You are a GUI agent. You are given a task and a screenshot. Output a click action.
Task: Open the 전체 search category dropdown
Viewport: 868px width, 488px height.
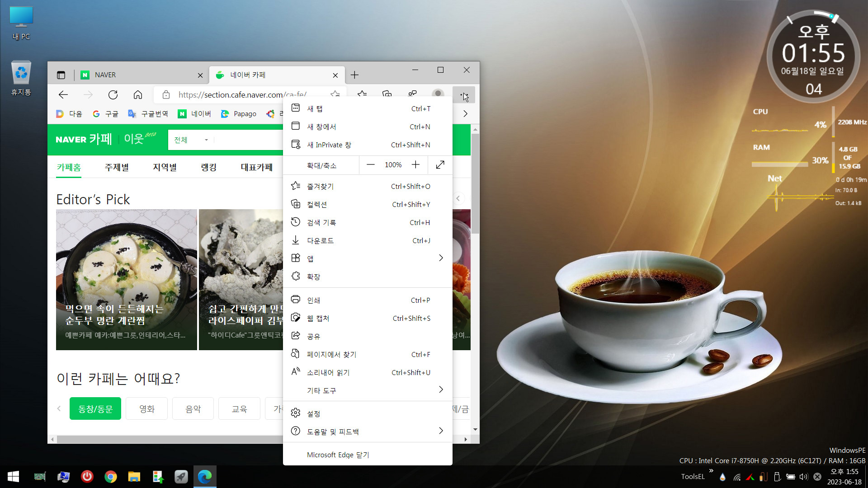coord(191,140)
